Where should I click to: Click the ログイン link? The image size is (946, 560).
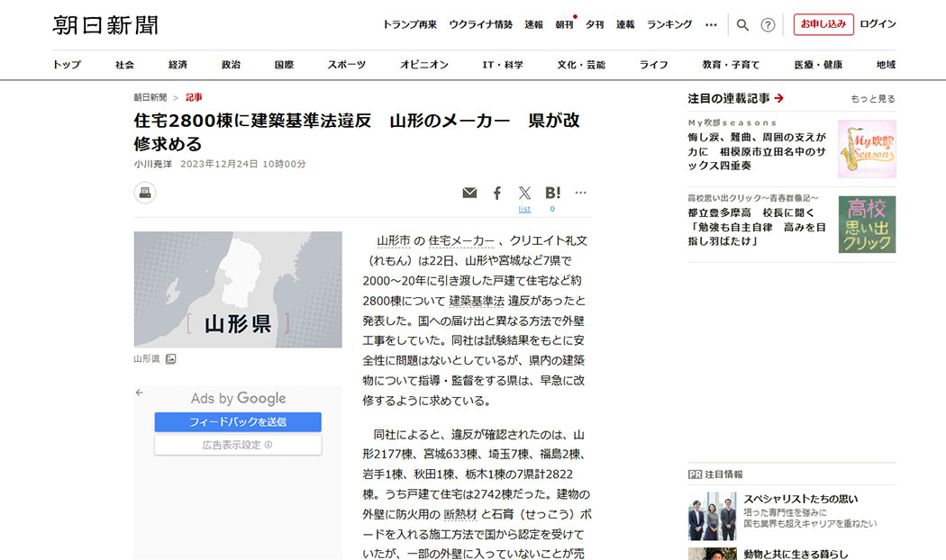878,24
